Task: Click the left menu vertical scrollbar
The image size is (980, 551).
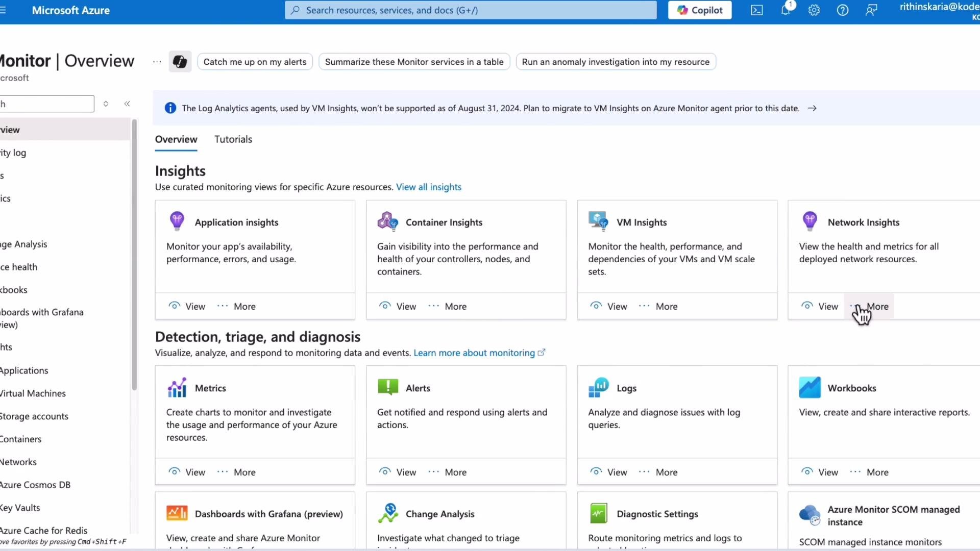Action: 134,255
